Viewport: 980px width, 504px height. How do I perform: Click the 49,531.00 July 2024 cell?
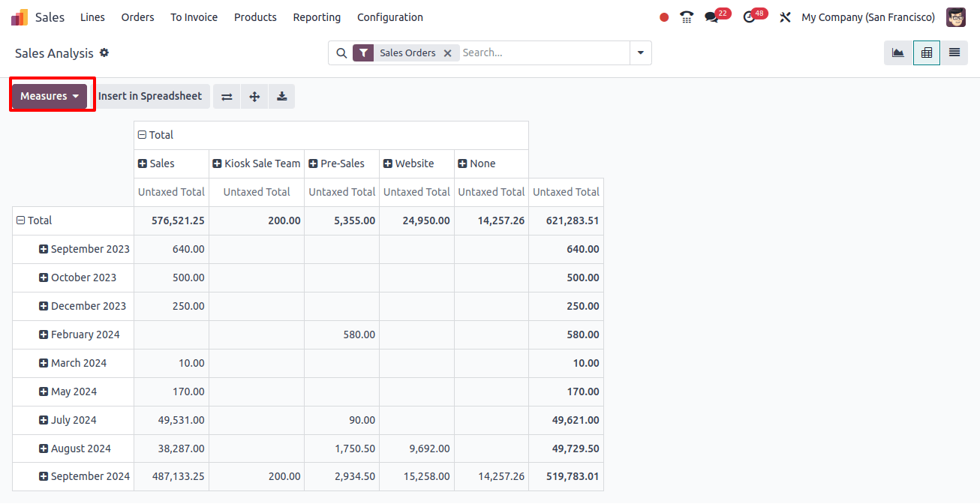pos(171,420)
